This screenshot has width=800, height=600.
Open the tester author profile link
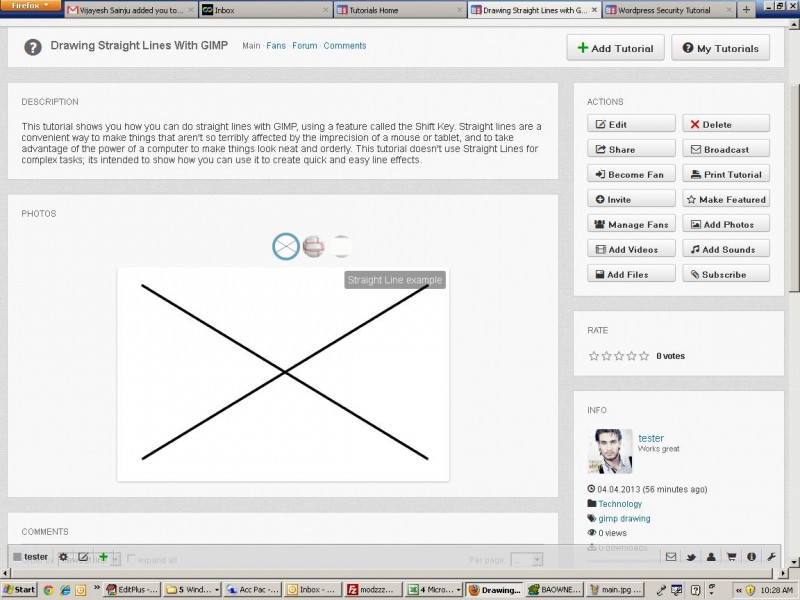tap(651, 438)
